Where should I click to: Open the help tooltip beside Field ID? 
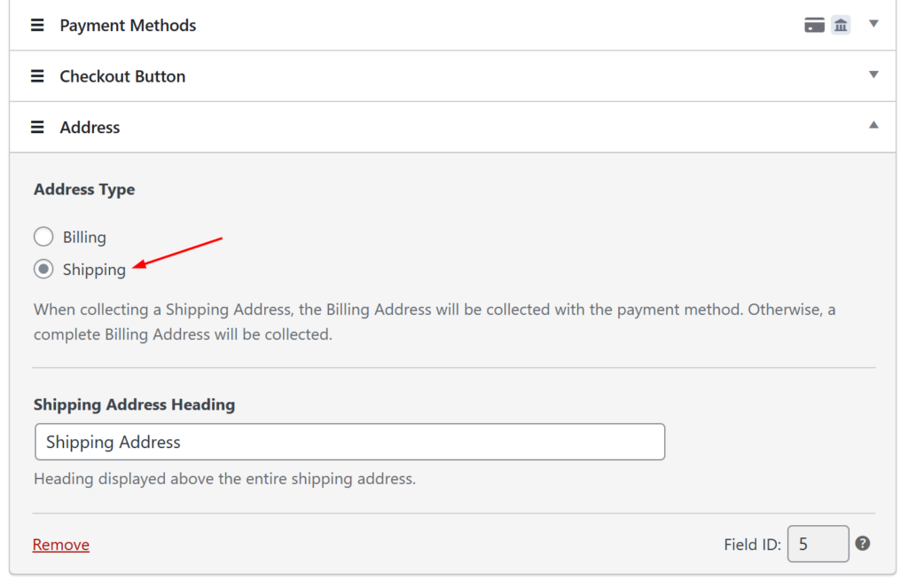862,544
